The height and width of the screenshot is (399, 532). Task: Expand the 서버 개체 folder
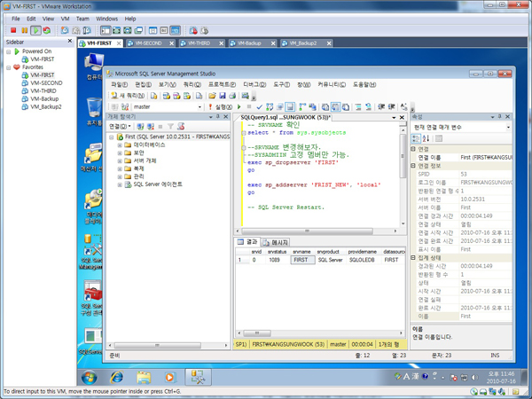click(x=120, y=160)
